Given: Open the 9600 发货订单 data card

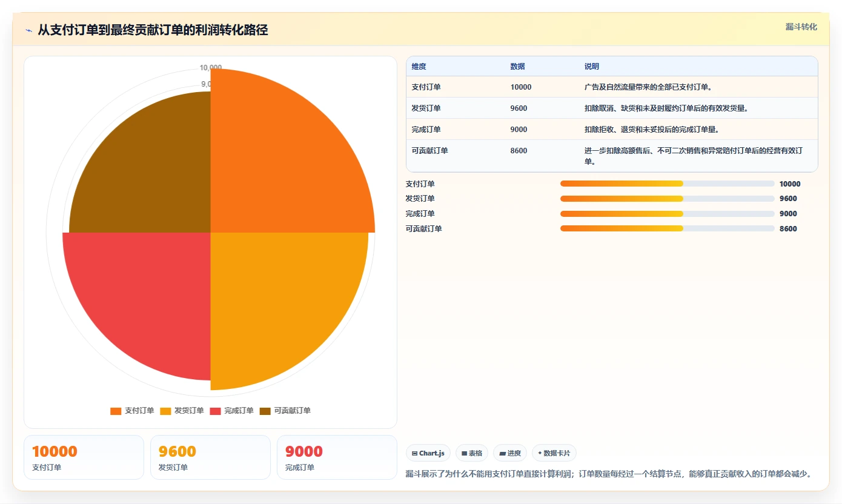Looking at the screenshot, I should (210, 457).
